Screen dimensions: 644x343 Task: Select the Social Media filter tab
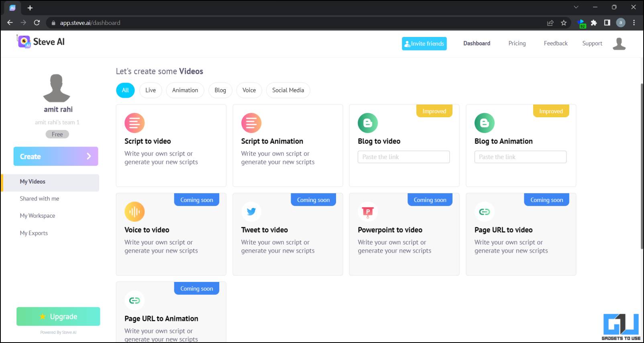pyautogui.click(x=288, y=90)
